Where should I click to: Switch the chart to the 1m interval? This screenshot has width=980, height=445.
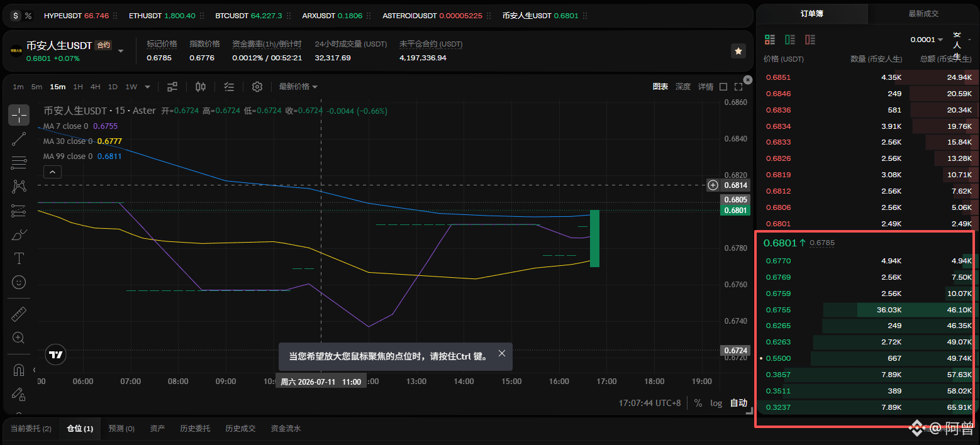[18, 87]
